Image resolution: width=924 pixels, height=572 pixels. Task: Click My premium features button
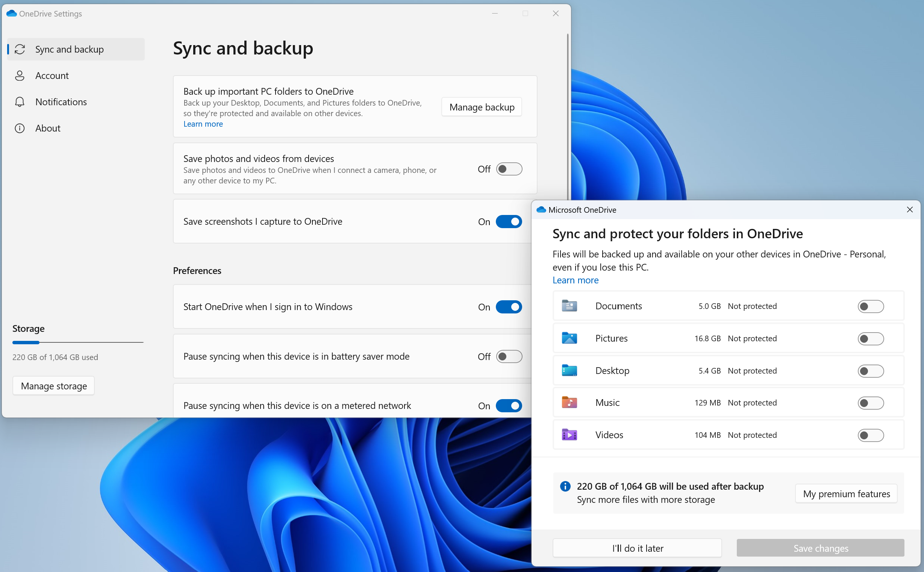847,493
